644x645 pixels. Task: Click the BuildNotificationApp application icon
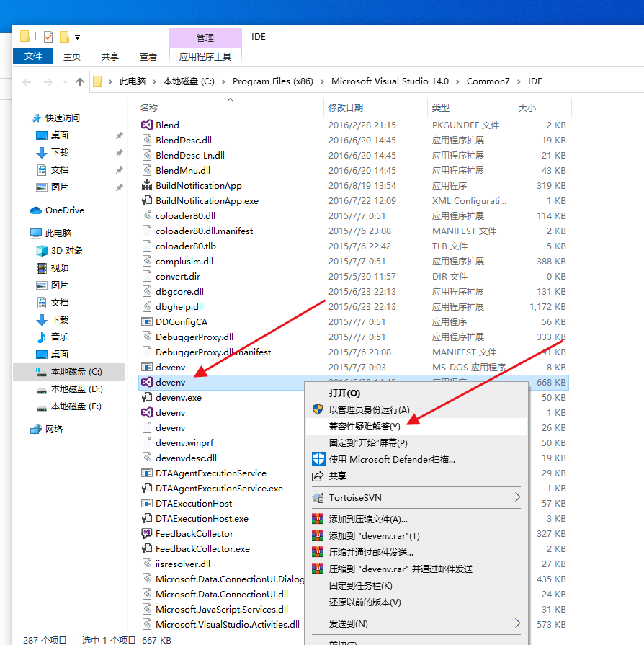pos(147,185)
